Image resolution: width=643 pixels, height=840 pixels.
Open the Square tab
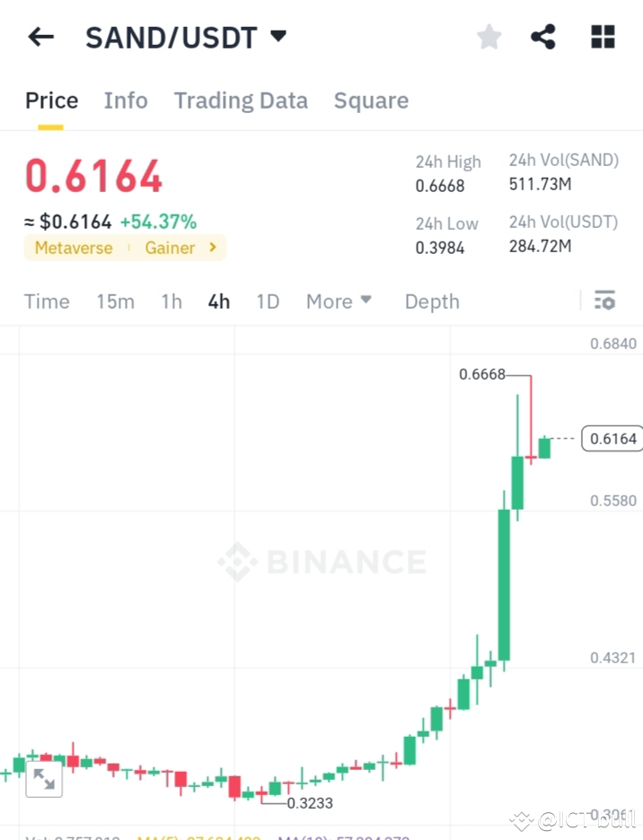pyautogui.click(x=371, y=101)
